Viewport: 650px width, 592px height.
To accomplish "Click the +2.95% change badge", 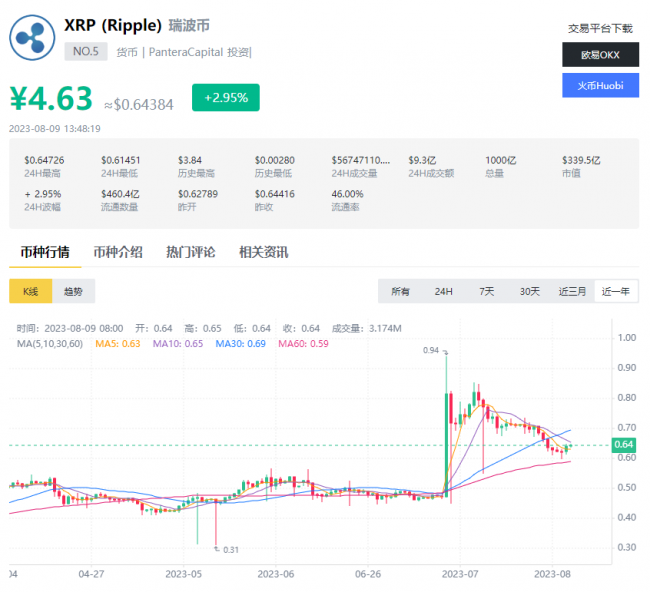I will pos(226,97).
